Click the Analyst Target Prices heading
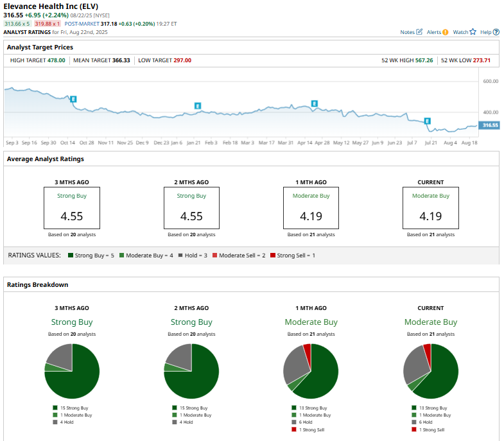Image resolution: width=504 pixels, height=441 pixels. (40, 48)
